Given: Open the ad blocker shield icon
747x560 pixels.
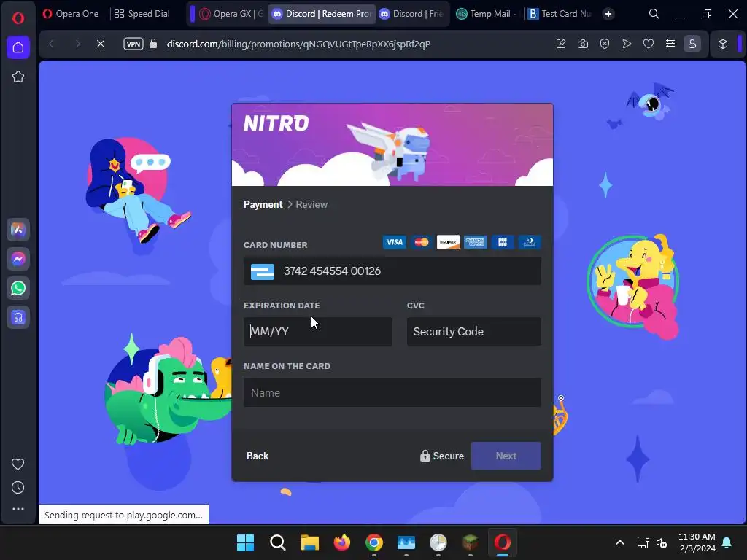Looking at the screenshot, I should (605, 44).
